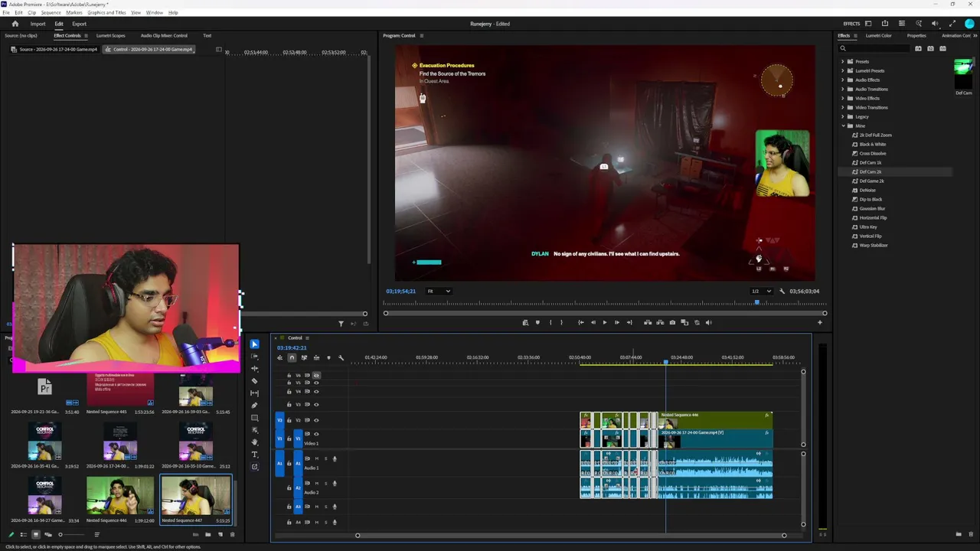Collapse the Mine effects folder

tap(843, 126)
